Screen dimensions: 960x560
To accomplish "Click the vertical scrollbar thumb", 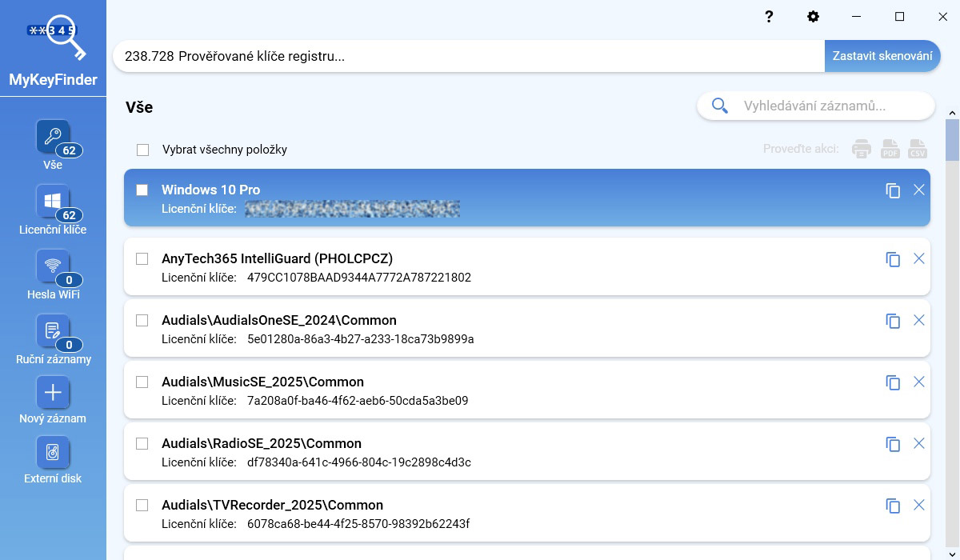I will [952, 141].
